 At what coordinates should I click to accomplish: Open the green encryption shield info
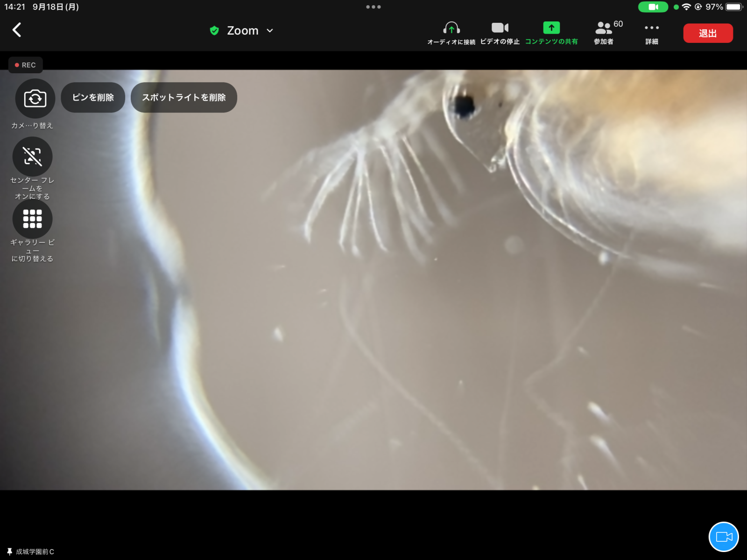(214, 31)
